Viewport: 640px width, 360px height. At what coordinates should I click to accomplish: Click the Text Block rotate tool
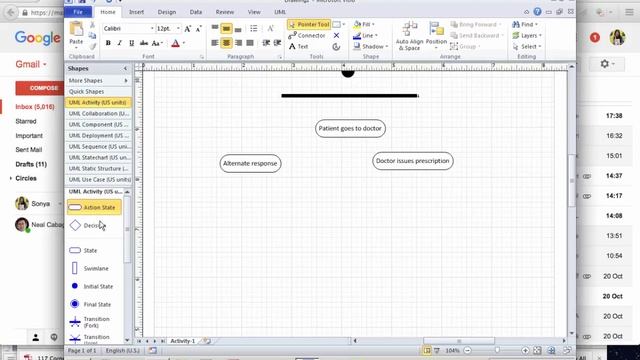click(336, 47)
